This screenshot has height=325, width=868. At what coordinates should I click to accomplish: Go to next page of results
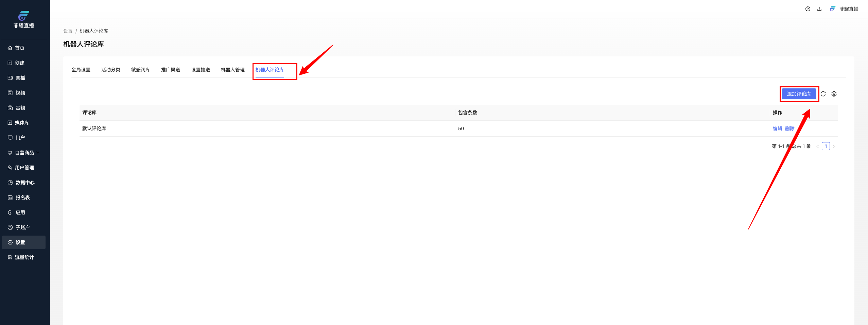point(834,147)
